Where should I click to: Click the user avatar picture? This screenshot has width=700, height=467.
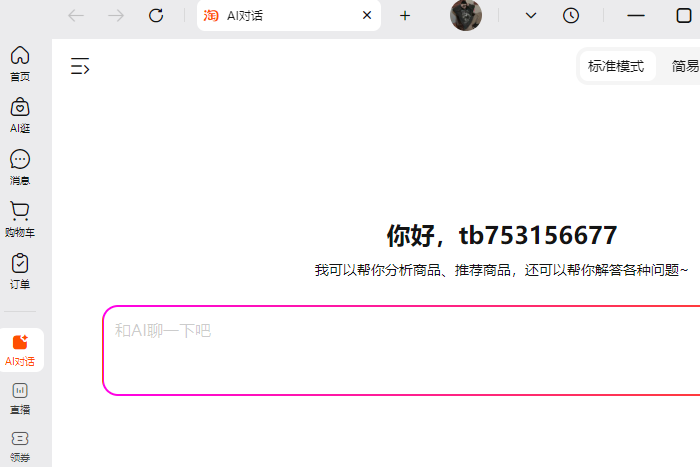click(x=466, y=15)
